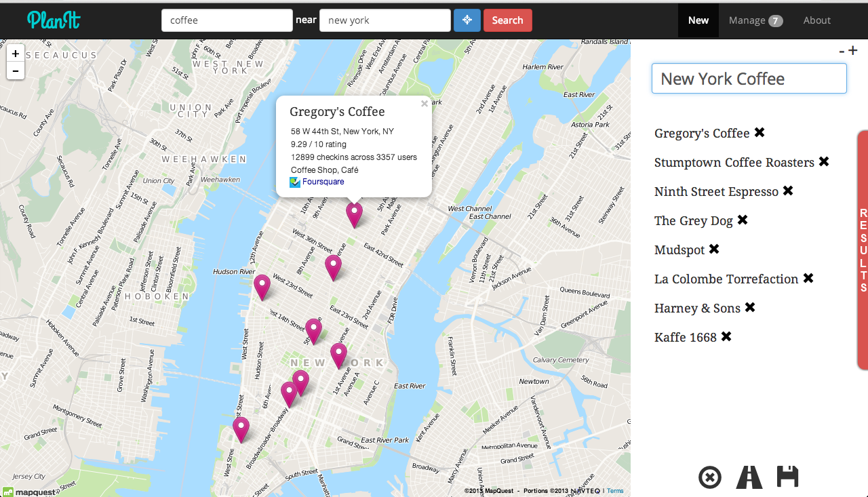Open the Manage tab
868x497 pixels.
756,20
